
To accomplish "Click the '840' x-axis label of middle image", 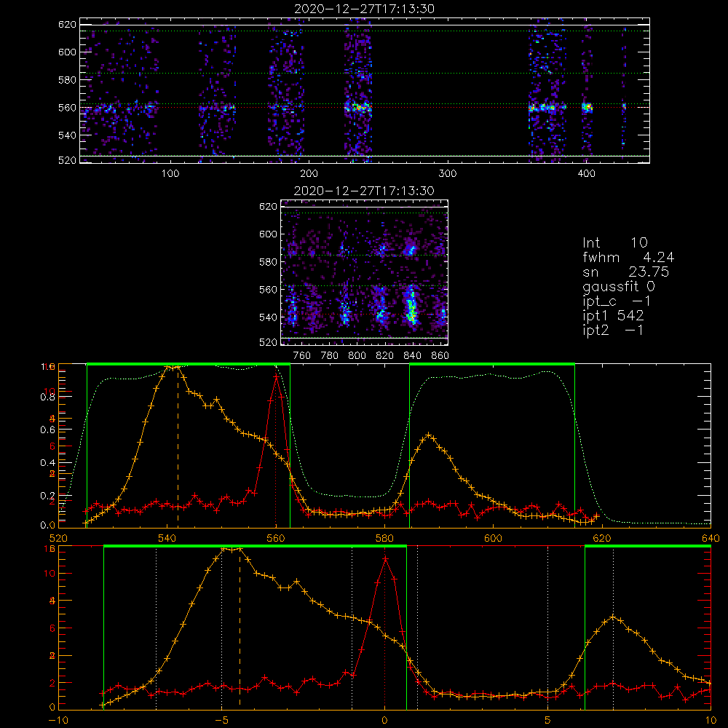I will coord(412,356).
